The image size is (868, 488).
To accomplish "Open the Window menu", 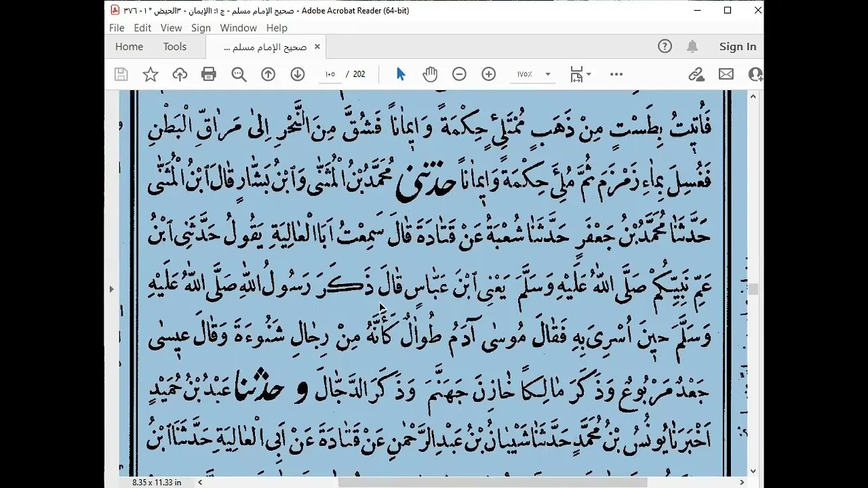I will (238, 28).
